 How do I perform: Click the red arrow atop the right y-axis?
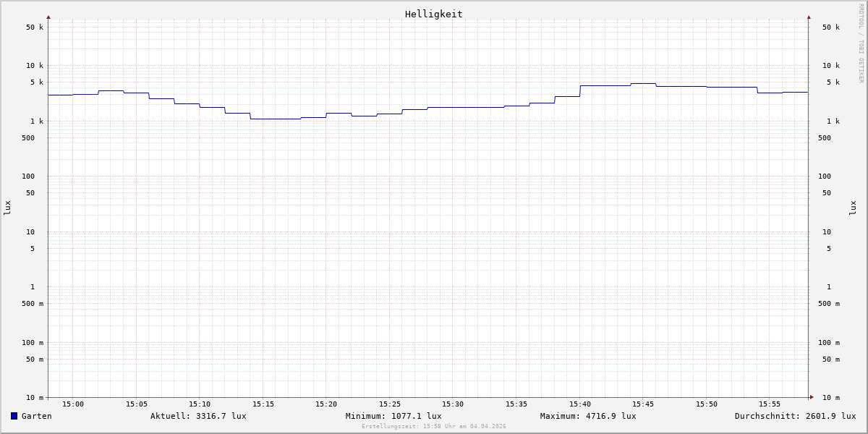pos(809,17)
